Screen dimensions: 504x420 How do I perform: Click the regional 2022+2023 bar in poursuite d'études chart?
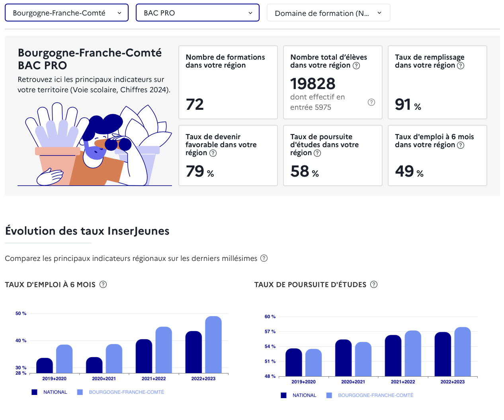(463, 352)
